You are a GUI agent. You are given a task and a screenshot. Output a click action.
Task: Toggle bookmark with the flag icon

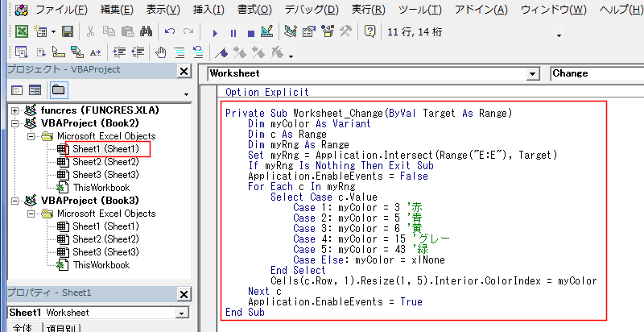[221, 52]
